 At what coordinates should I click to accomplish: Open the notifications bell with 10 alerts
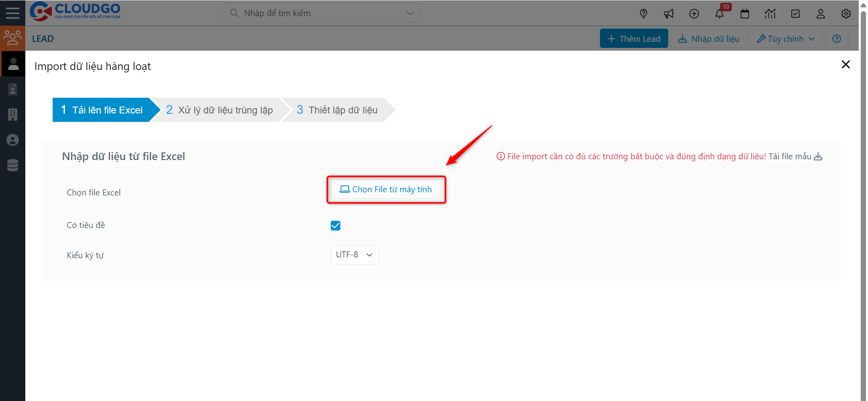point(720,13)
